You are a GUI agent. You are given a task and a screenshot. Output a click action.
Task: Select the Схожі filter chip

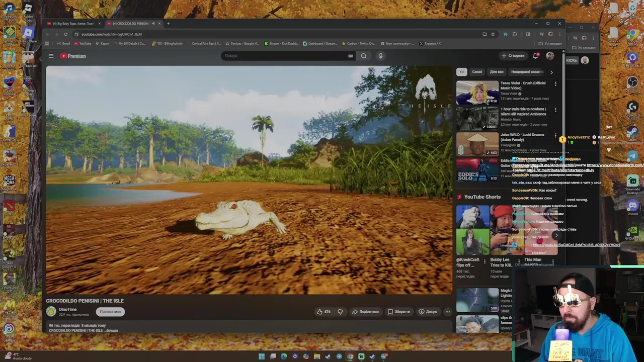point(477,72)
